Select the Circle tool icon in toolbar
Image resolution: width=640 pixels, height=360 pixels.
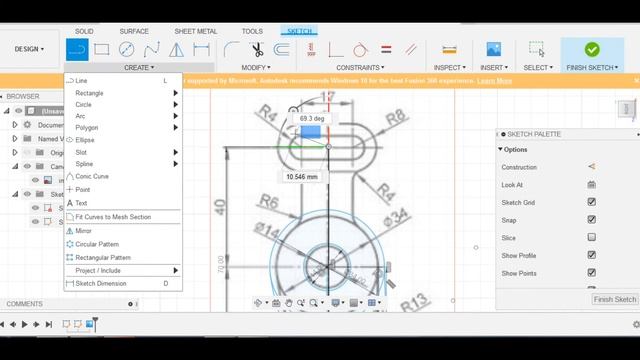pyautogui.click(x=127, y=50)
